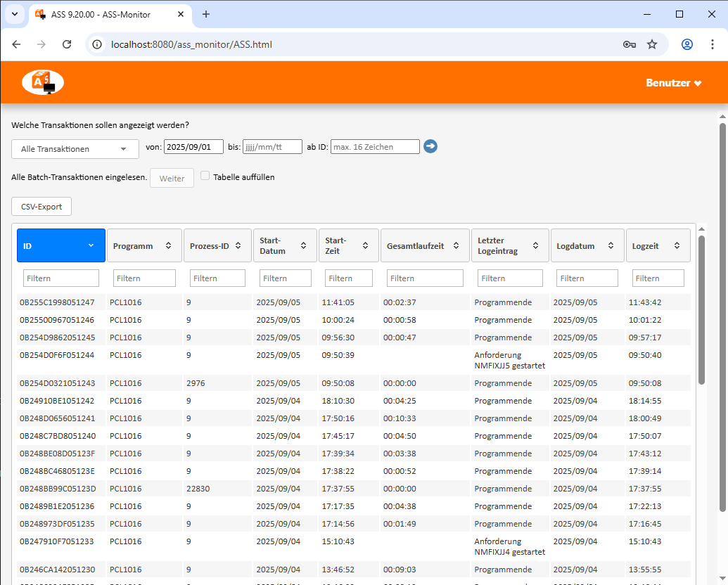Click the Weiter button
The width and height of the screenshot is (728, 585).
pos(172,179)
